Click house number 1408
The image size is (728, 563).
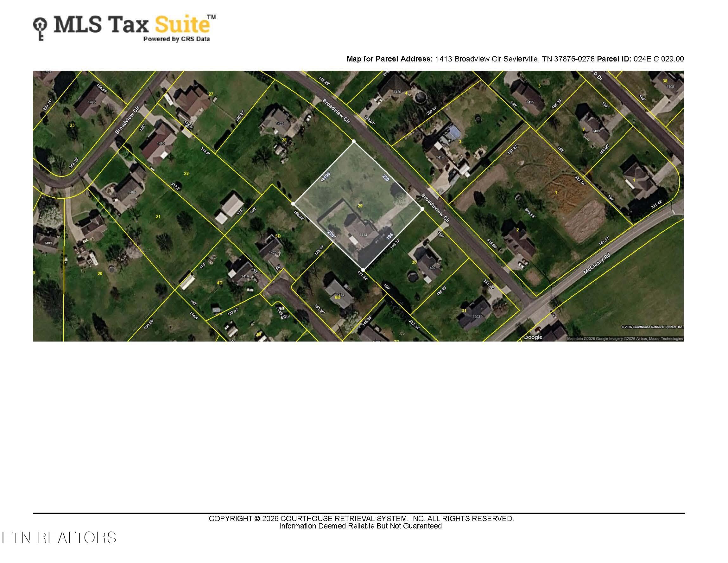pos(670,87)
